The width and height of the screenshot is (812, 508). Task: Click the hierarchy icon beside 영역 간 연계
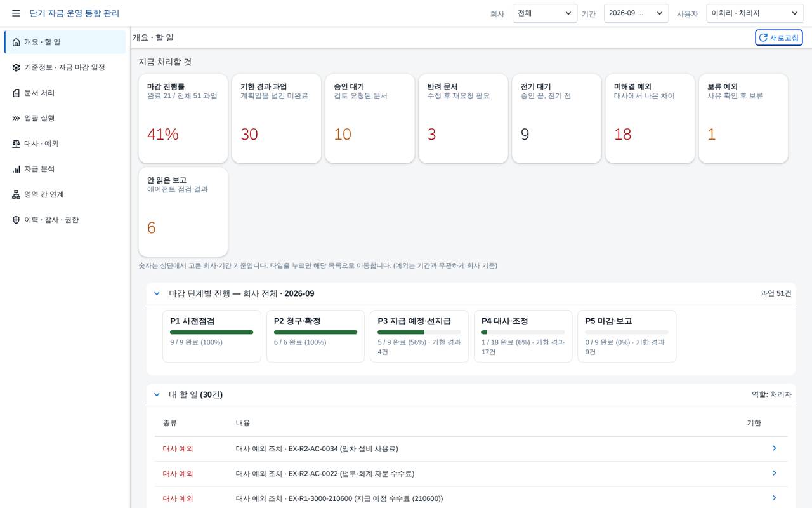[16, 194]
